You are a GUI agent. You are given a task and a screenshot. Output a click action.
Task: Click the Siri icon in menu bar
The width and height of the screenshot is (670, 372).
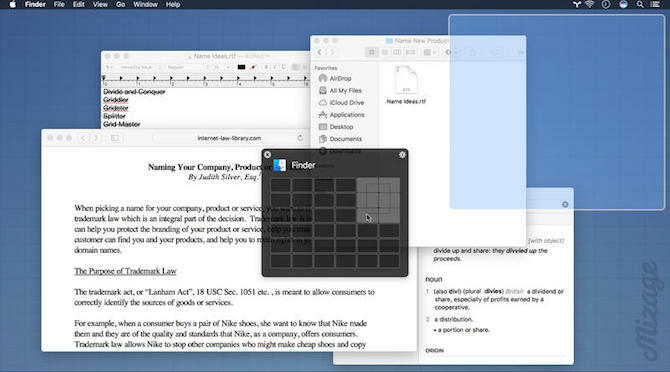tap(623, 4)
